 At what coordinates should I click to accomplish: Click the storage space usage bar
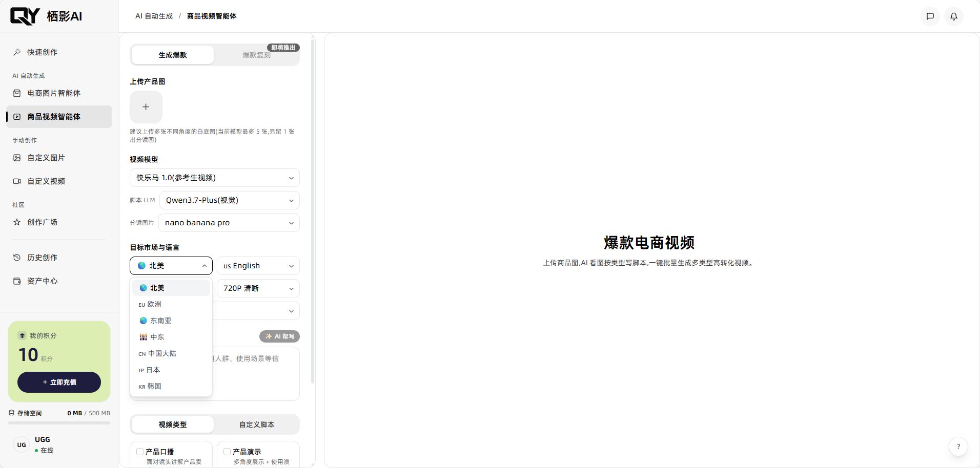point(59,423)
